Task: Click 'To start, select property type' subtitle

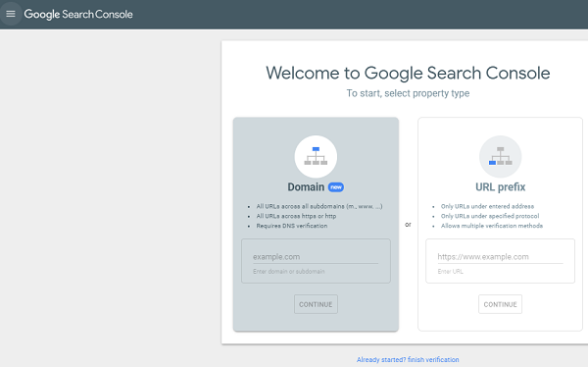Action: click(x=408, y=93)
